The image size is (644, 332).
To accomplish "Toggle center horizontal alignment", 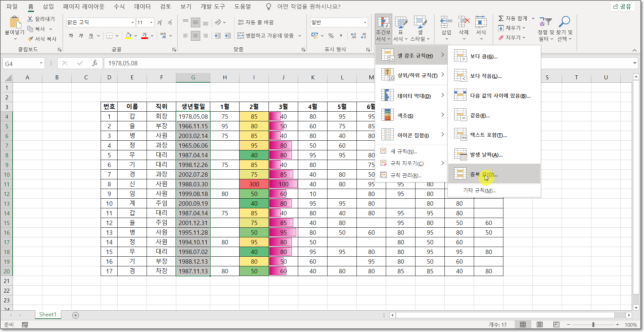I will tap(196, 36).
